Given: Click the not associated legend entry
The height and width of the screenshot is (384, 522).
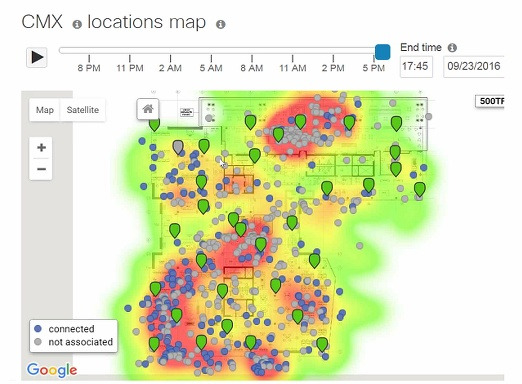Looking at the screenshot, I should click(74, 342).
